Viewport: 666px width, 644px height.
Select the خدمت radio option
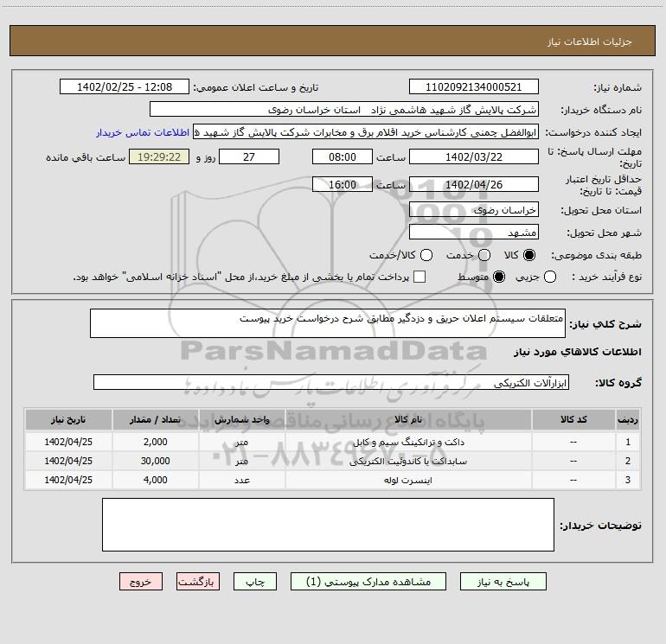coord(483,255)
